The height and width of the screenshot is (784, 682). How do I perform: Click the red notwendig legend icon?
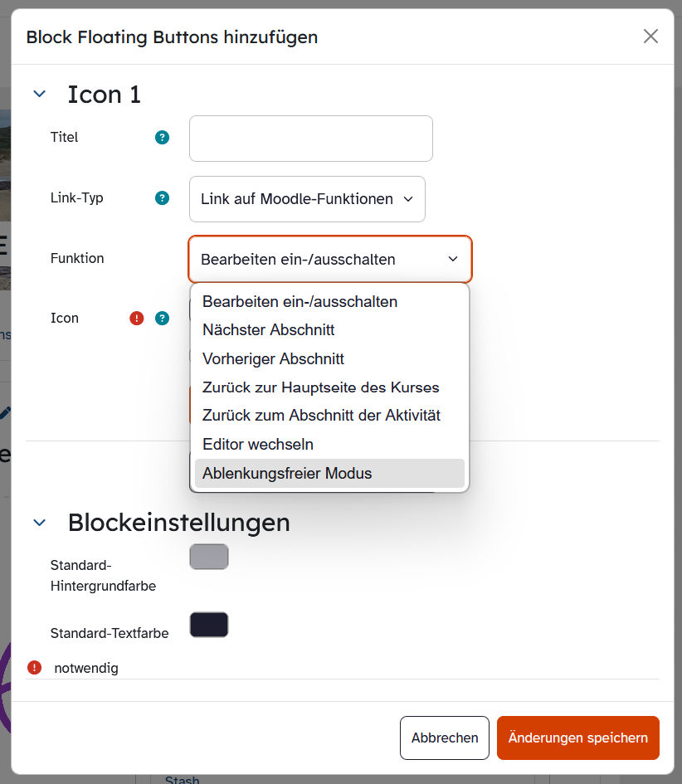coord(34,667)
